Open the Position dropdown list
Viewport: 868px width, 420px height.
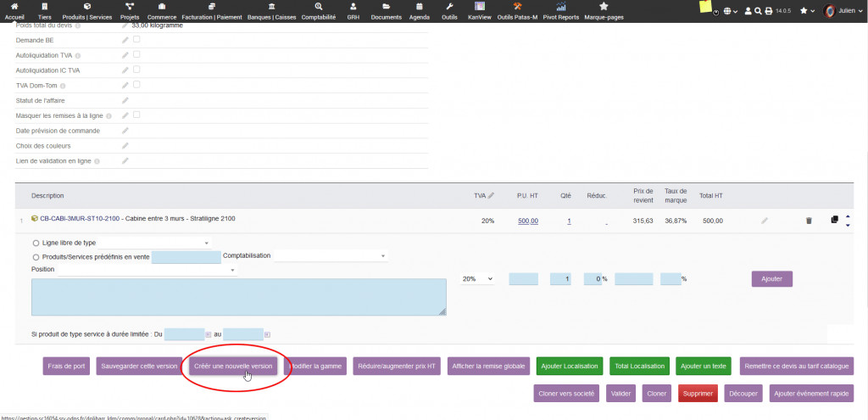tap(147, 271)
